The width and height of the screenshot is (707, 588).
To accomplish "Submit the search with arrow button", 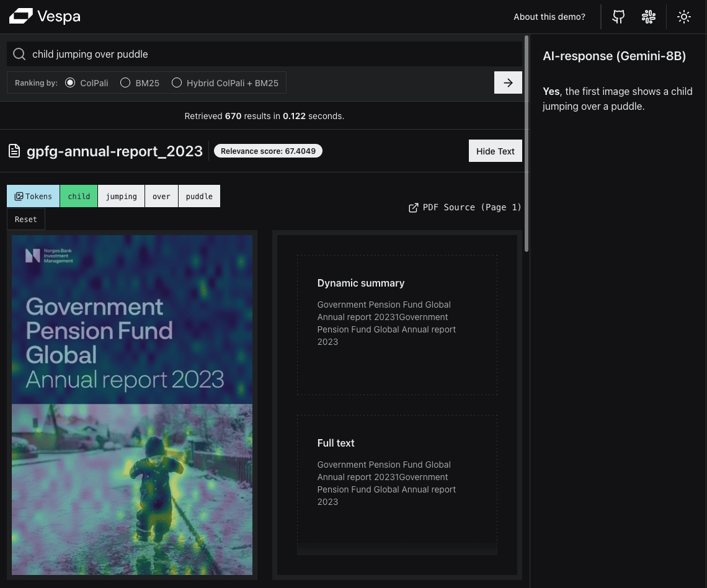I will click(508, 82).
